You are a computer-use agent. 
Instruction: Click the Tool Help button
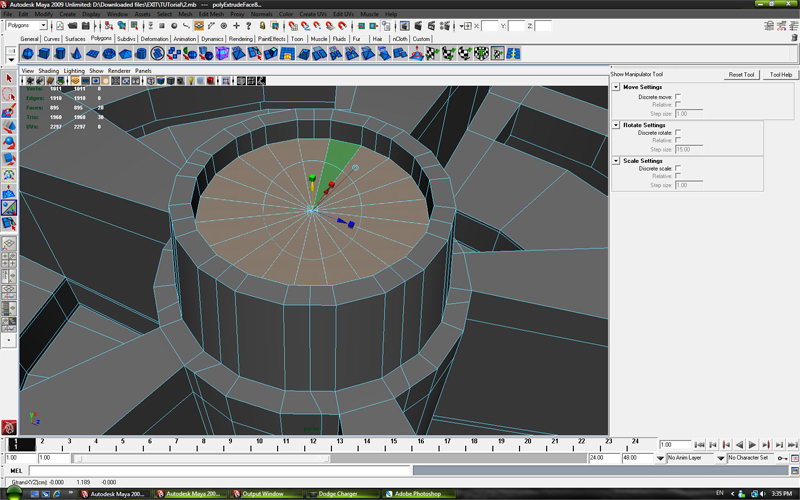pos(781,75)
